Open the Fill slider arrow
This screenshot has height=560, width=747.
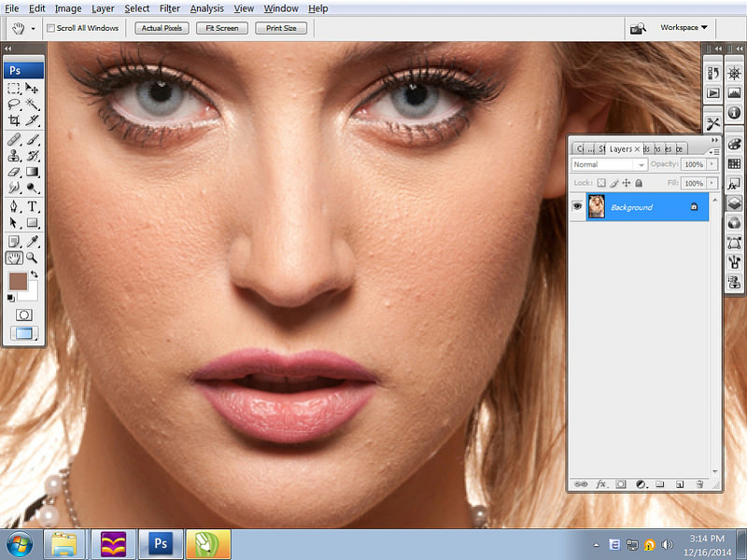point(712,183)
